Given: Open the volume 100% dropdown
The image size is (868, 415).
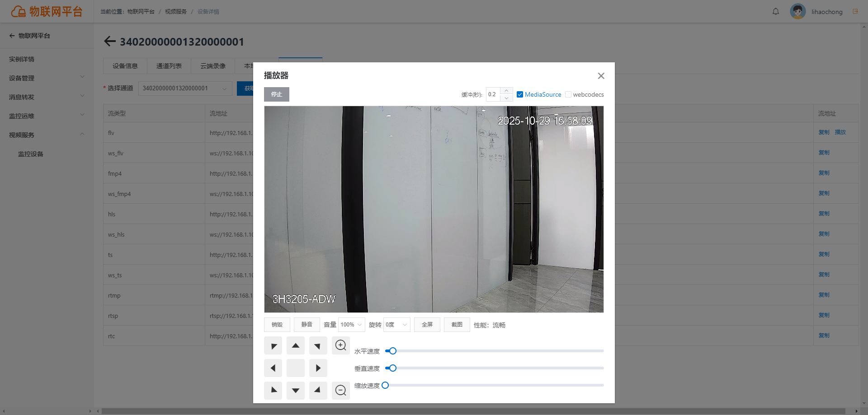Looking at the screenshot, I should pos(352,325).
